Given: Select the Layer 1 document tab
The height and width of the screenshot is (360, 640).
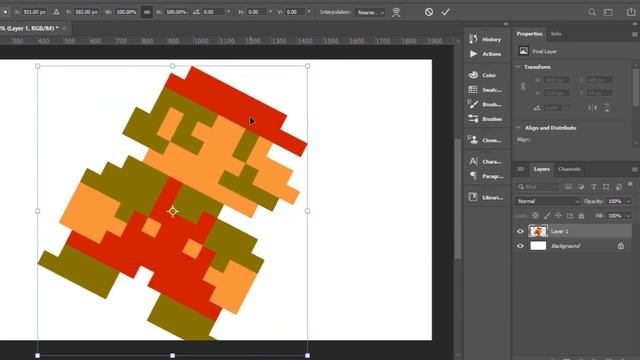Looking at the screenshot, I should pyautogui.click(x=29, y=28).
